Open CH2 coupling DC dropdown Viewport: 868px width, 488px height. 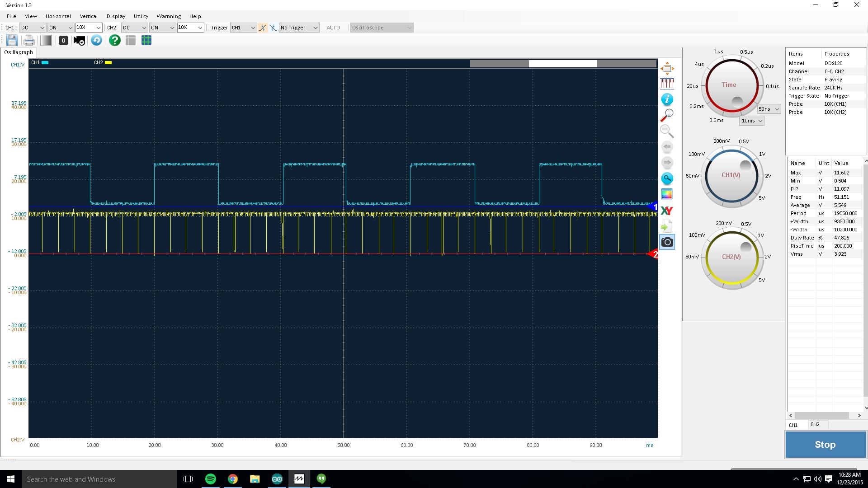(134, 28)
